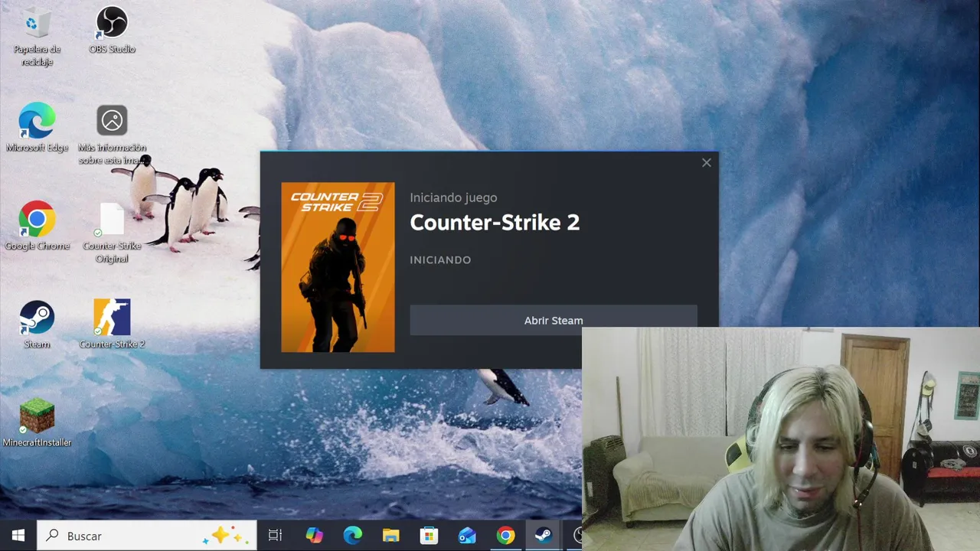Click the Counter-Strike 2 cover art

click(338, 267)
